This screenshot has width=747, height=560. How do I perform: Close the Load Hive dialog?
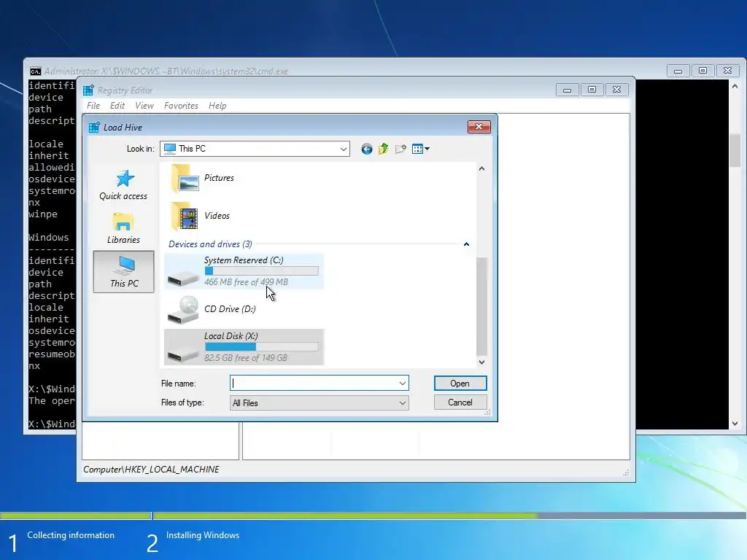coord(479,127)
